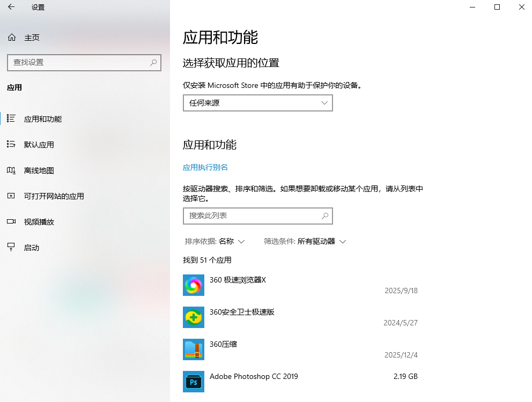Click the 启动 sidebar icon

12,248
